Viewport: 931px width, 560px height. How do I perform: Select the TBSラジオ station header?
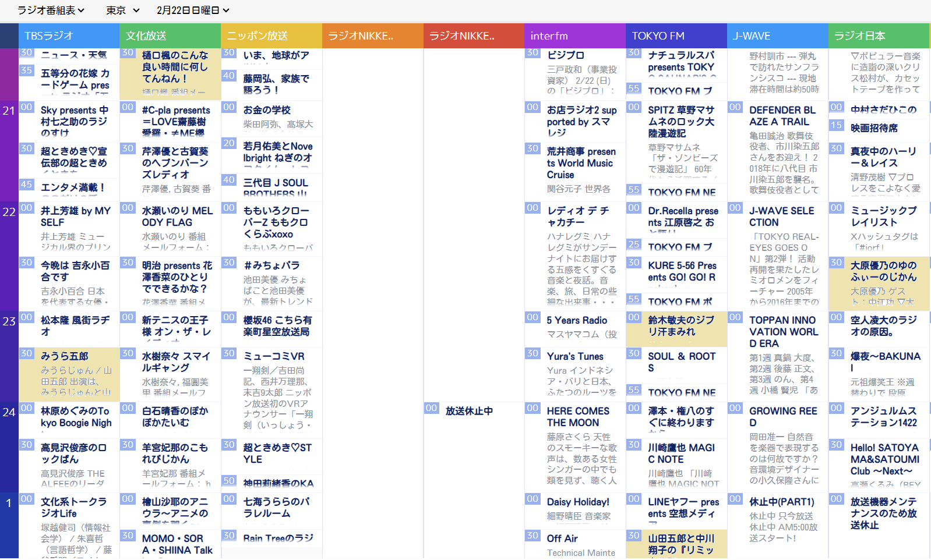tap(69, 36)
